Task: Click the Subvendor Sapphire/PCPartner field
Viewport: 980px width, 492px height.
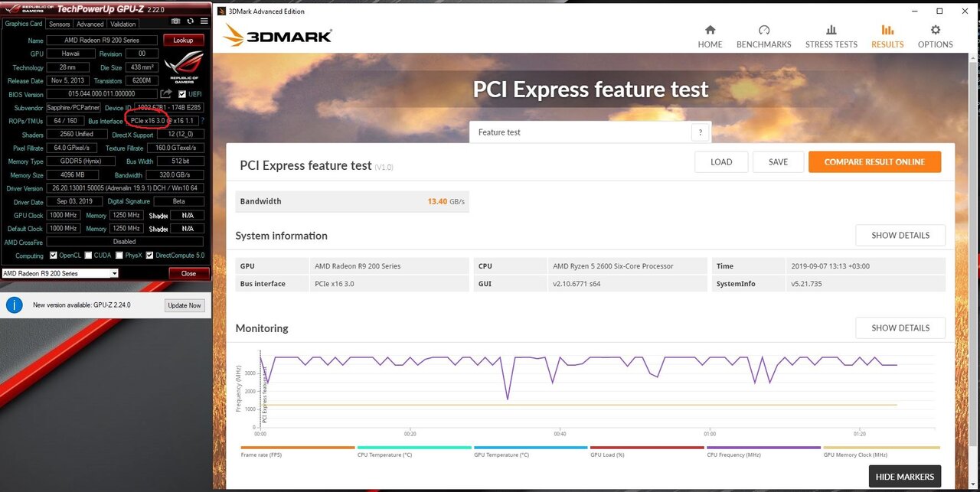Action: (73, 108)
